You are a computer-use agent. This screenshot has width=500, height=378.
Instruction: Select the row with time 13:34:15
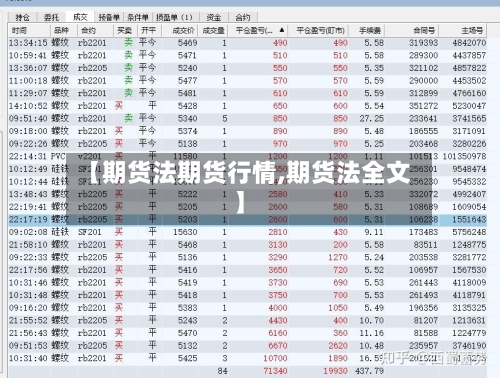coord(247,43)
